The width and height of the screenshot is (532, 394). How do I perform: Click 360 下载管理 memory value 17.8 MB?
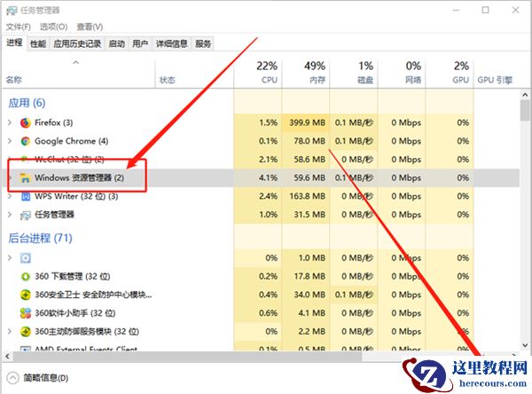[309, 277]
